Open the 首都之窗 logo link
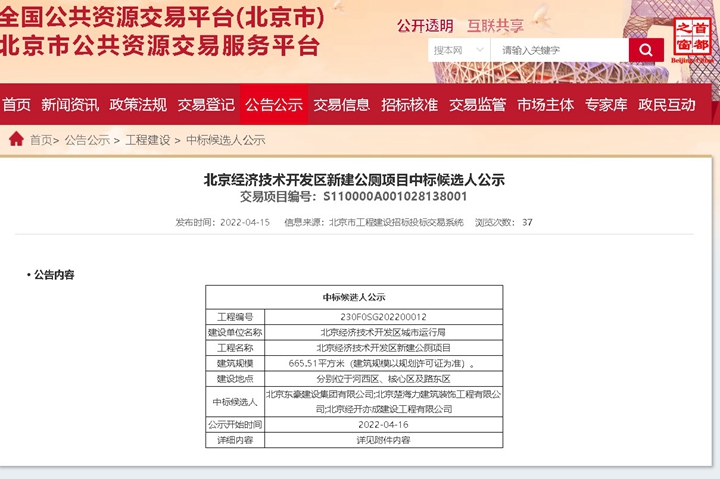 (x=695, y=40)
